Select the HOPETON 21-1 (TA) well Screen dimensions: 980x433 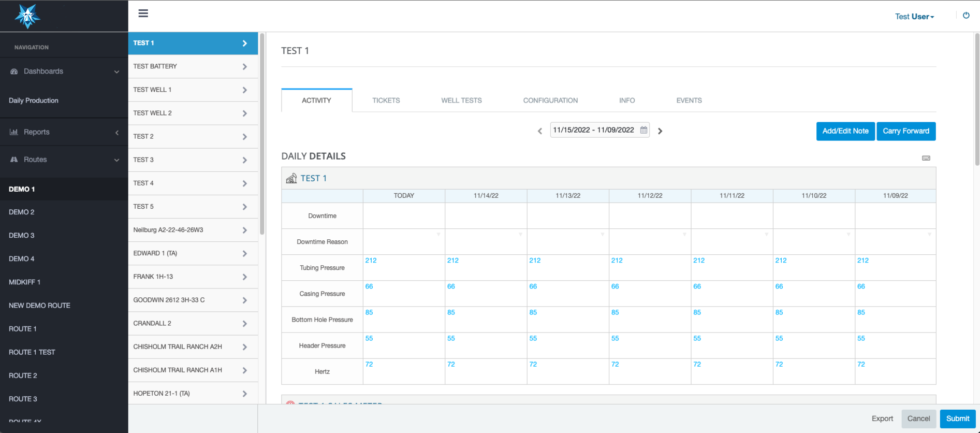pos(193,394)
